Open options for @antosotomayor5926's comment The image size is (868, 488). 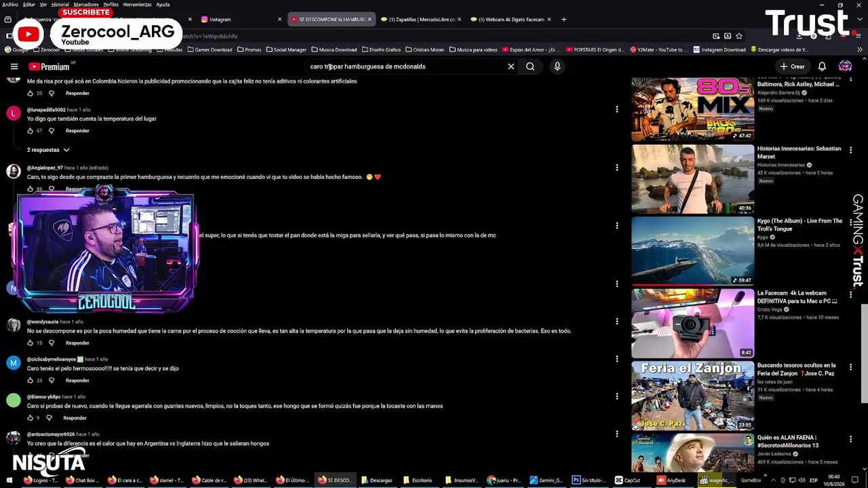[x=616, y=434]
